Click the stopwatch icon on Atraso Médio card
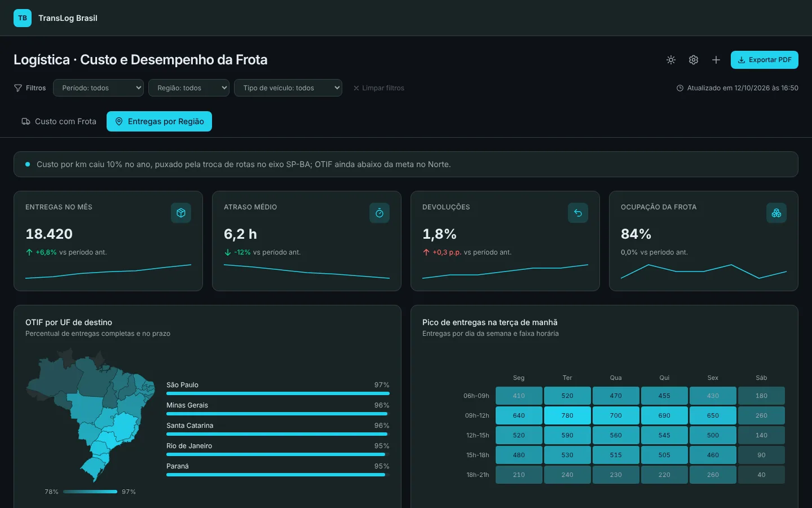This screenshot has width=812, height=508. click(379, 213)
